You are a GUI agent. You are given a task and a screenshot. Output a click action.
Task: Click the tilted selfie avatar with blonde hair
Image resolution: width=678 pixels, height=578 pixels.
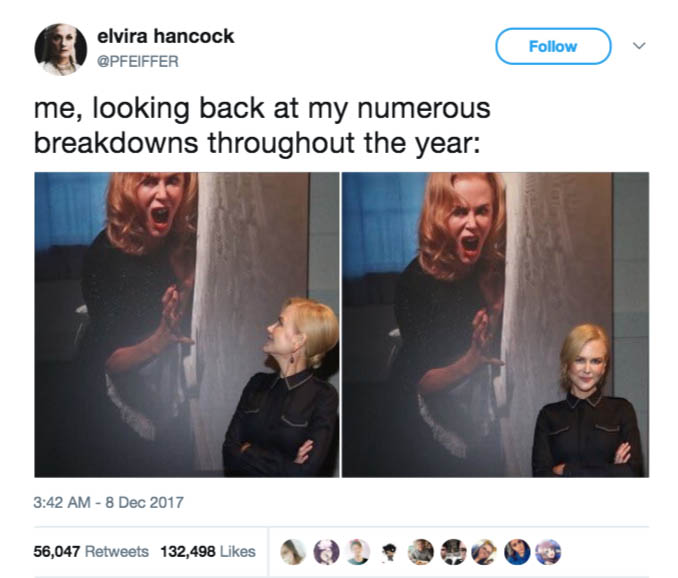click(484, 552)
